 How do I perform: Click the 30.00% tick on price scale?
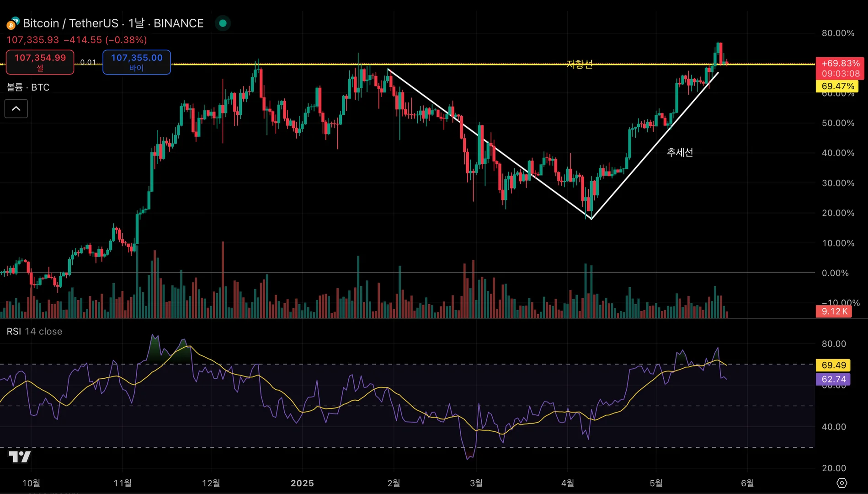838,183
